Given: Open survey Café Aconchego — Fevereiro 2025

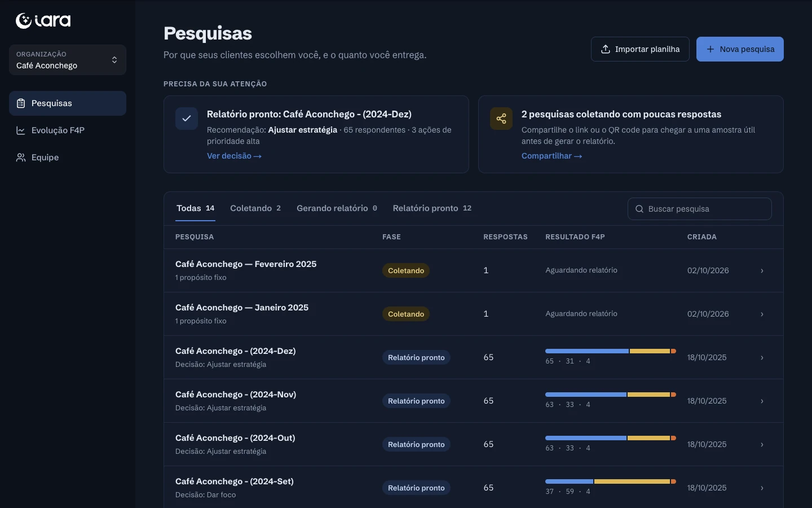Looking at the screenshot, I should (x=246, y=264).
